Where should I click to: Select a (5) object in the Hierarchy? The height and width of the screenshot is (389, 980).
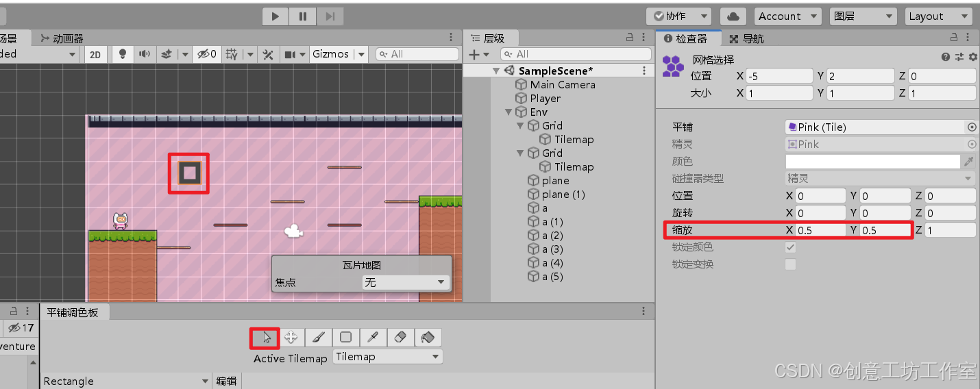[552, 277]
